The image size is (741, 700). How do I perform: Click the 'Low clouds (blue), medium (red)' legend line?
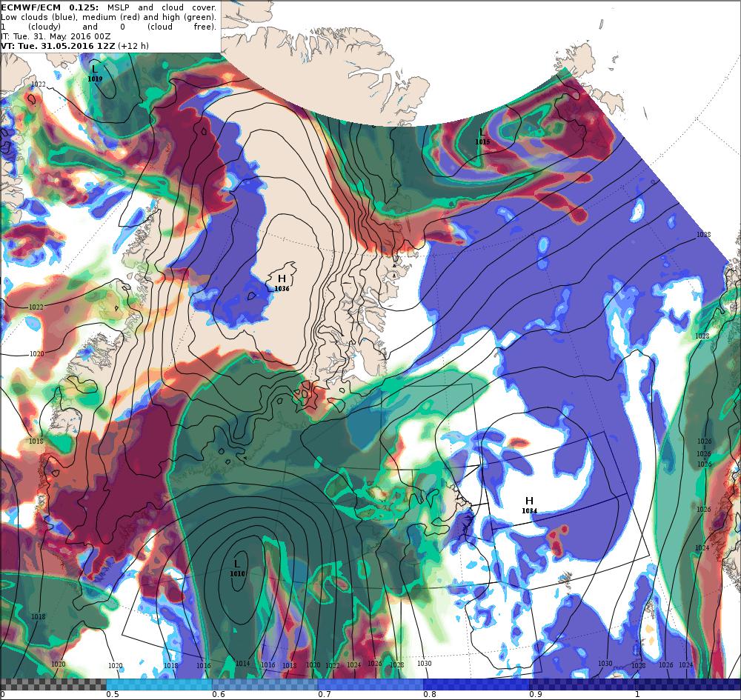108,17
